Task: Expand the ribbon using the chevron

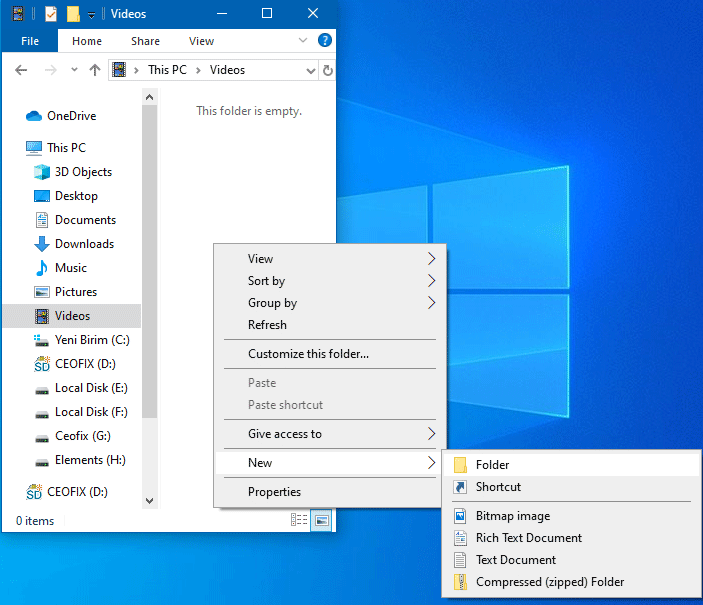Action: [x=304, y=41]
